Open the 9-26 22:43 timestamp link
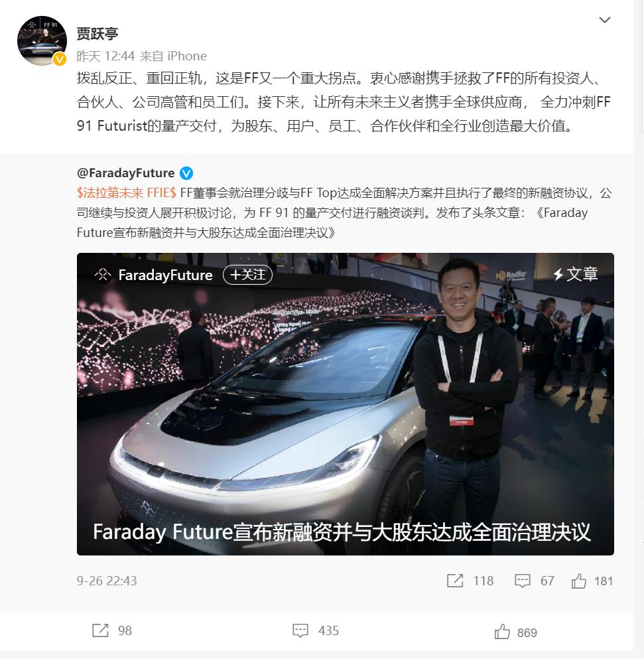 coord(107,581)
